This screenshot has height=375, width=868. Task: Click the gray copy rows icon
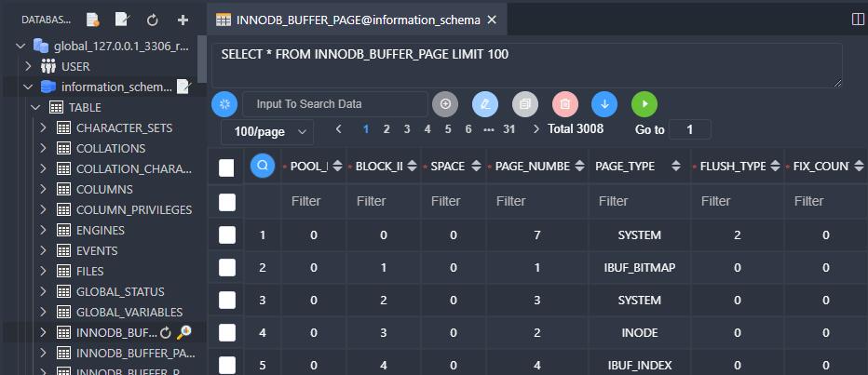point(525,104)
